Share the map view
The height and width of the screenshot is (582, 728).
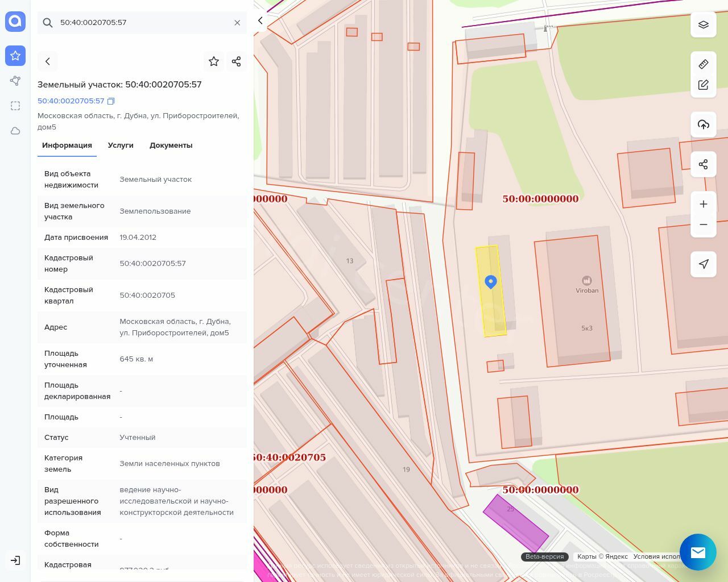coord(703,164)
